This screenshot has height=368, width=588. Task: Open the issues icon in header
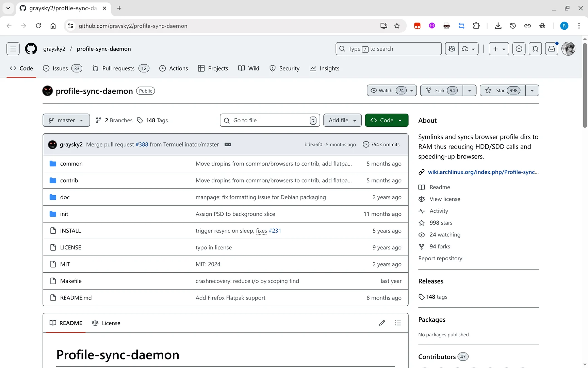519,49
